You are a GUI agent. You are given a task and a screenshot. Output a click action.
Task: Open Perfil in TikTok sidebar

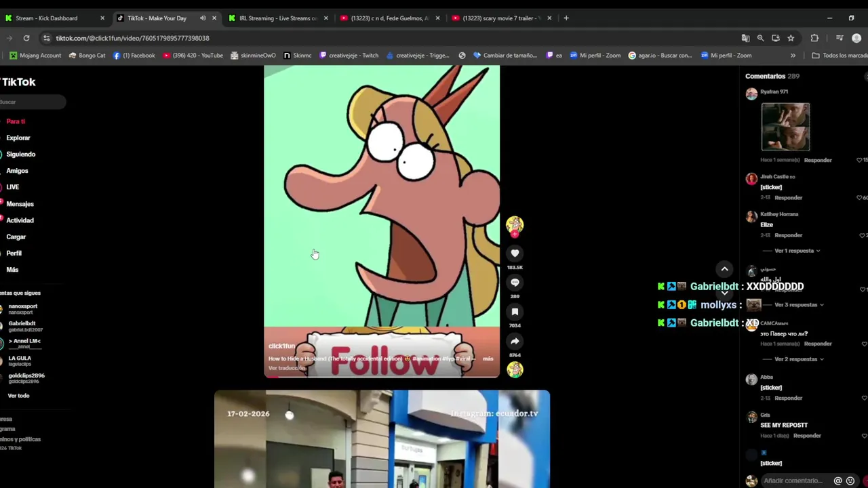tap(14, 253)
